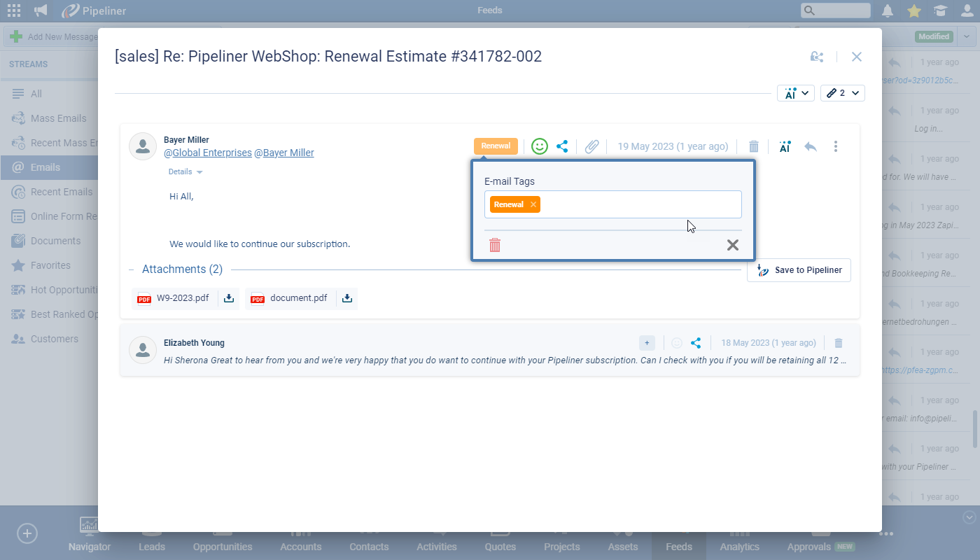Click the red trash icon in E-mail Tags popup
The width and height of the screenshot is (980, 560).
pos(495,245)
